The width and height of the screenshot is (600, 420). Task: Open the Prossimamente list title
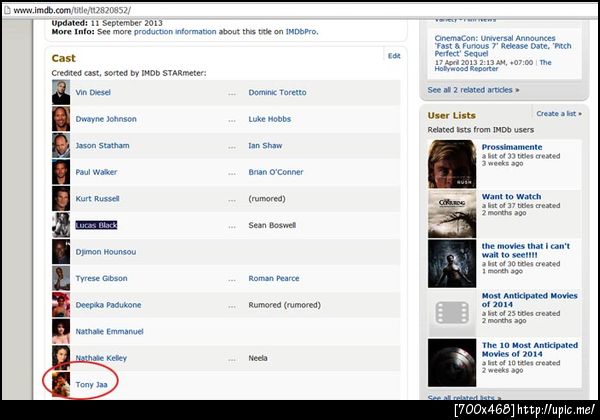click(x=512, y=147)
